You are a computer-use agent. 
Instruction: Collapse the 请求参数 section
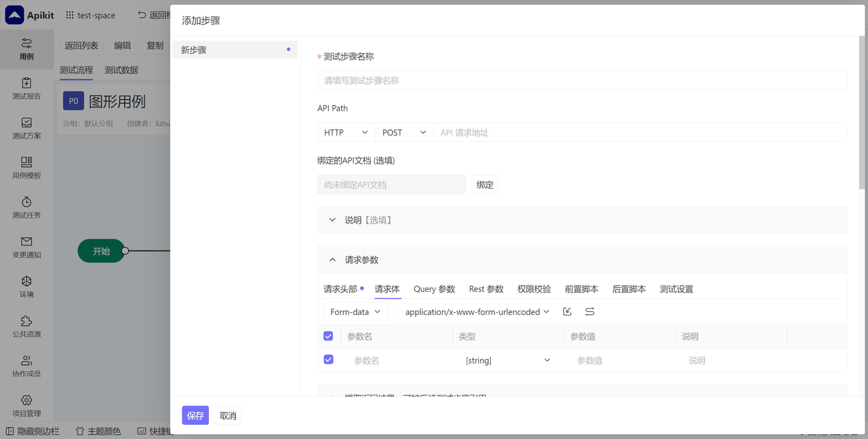582,260
